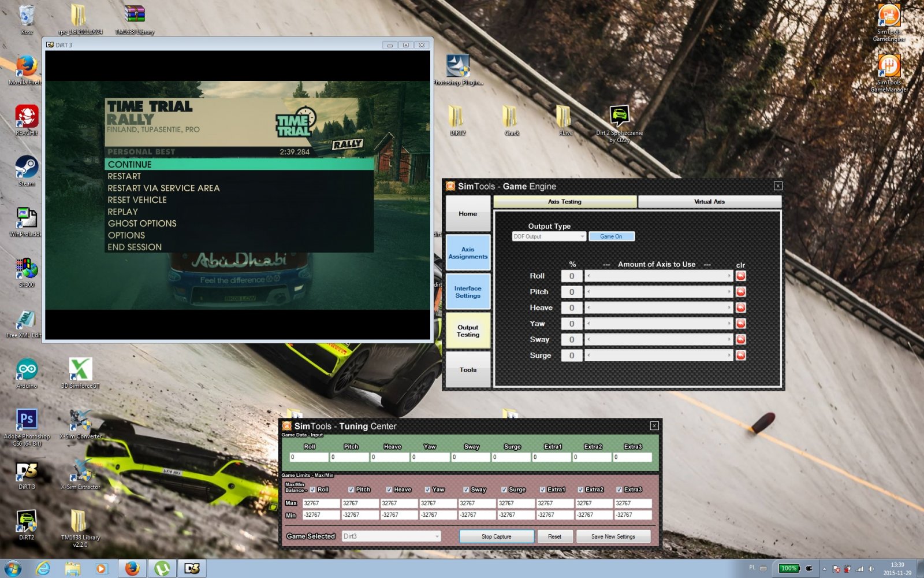Open the Interface Settings section
Screen dimensions: 924x578
click(x=468, y=292)
